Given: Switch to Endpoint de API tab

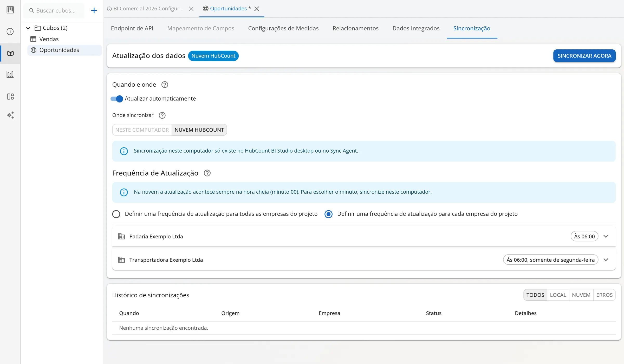Looking at the screenshot, I should coord(132,28).
